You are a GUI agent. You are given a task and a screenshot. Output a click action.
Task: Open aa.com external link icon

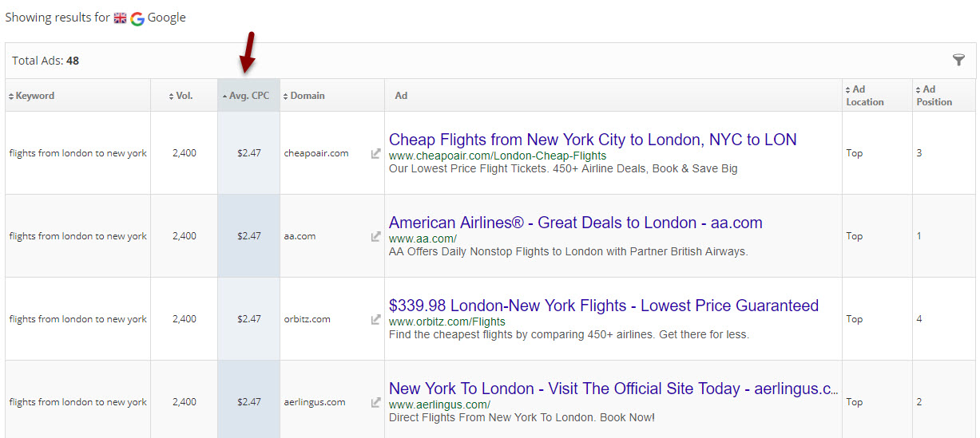[x=375, y=236]
